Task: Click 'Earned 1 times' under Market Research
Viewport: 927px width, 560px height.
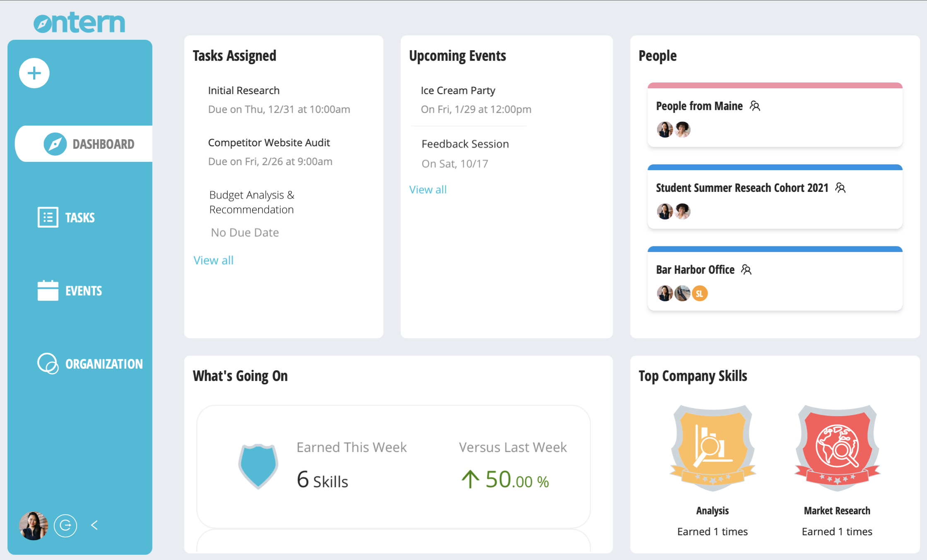Action: point(837,531)
